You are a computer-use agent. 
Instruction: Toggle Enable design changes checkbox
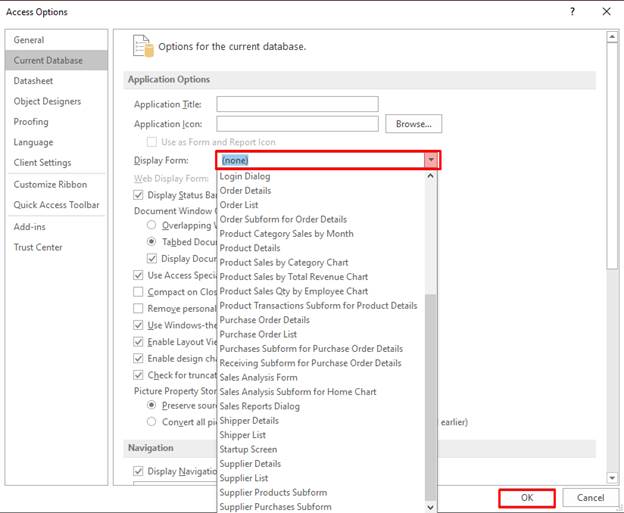(x=138, y=359)
